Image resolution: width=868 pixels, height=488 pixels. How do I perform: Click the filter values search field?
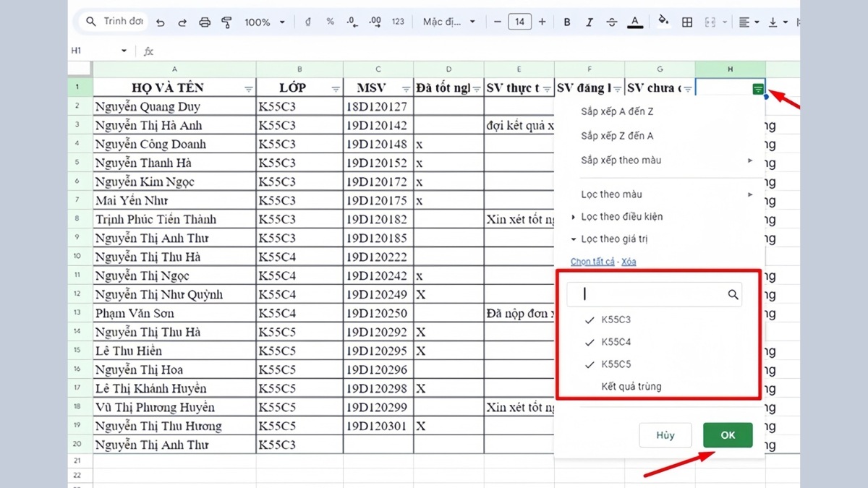click(x=654, y=294)
